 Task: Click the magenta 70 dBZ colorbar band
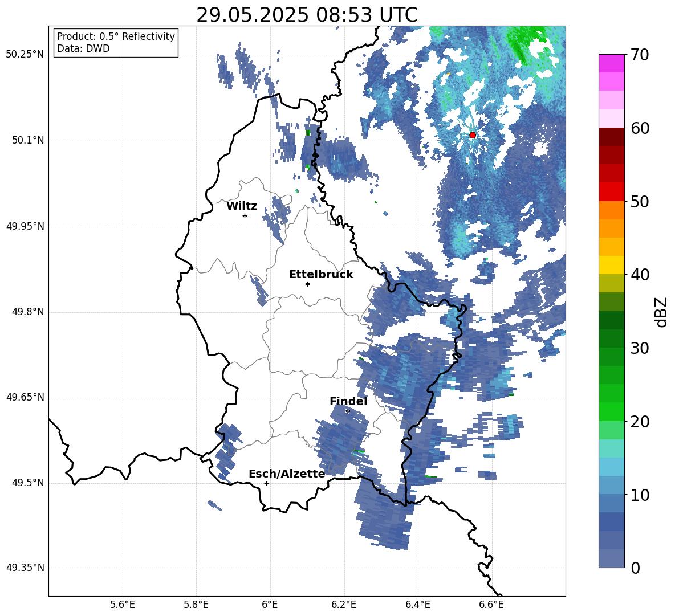click(x=611, y=63)
